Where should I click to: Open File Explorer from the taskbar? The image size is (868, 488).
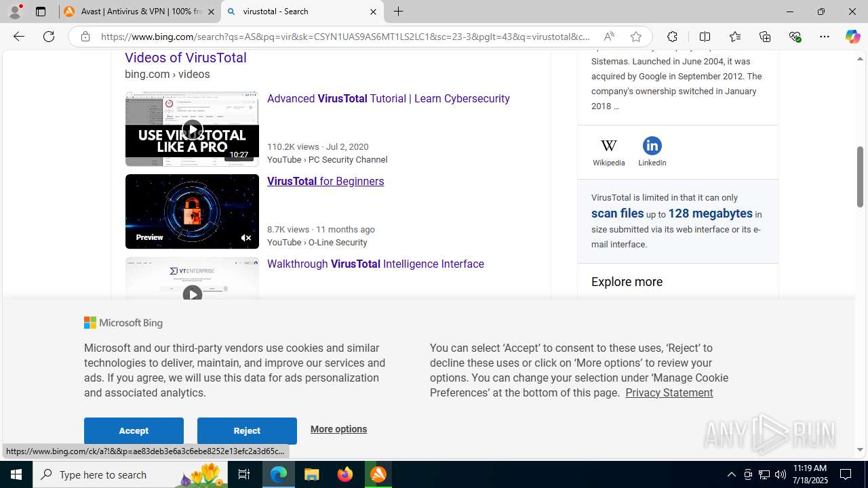(312, 474)
